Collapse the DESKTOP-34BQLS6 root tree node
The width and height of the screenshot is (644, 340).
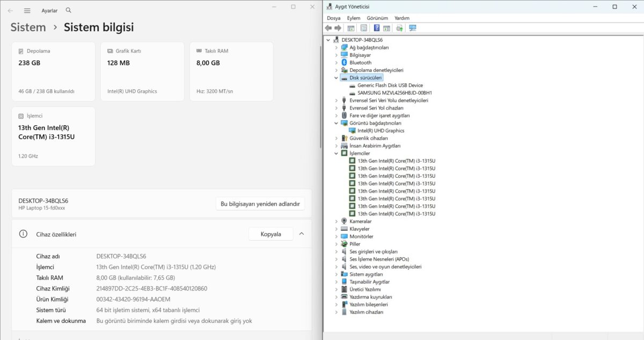pos(328,40)
